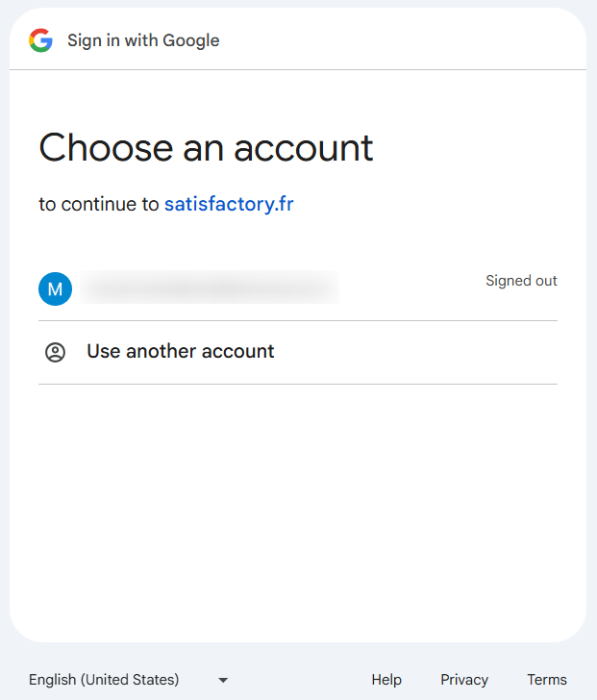Screen dimensions: 597x700
Task: Click the empty header bar right of "Sign in with Google"
Action: (404, 40)
